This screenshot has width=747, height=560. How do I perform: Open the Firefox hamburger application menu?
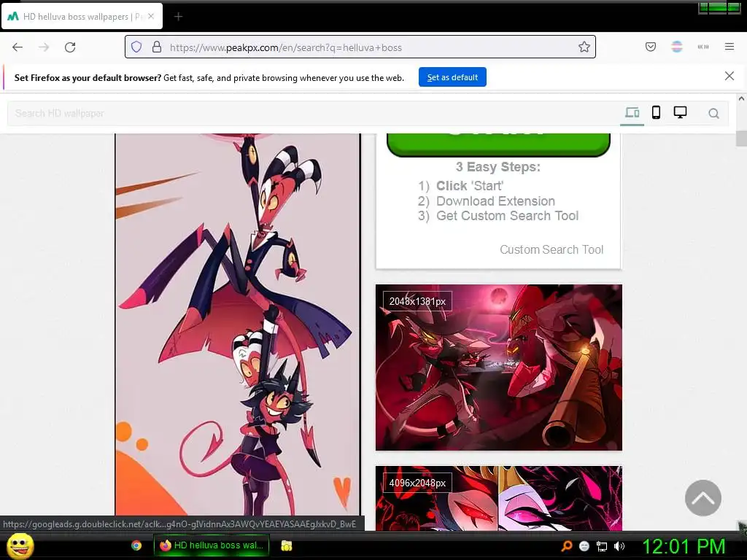click(x=729, y=47)
